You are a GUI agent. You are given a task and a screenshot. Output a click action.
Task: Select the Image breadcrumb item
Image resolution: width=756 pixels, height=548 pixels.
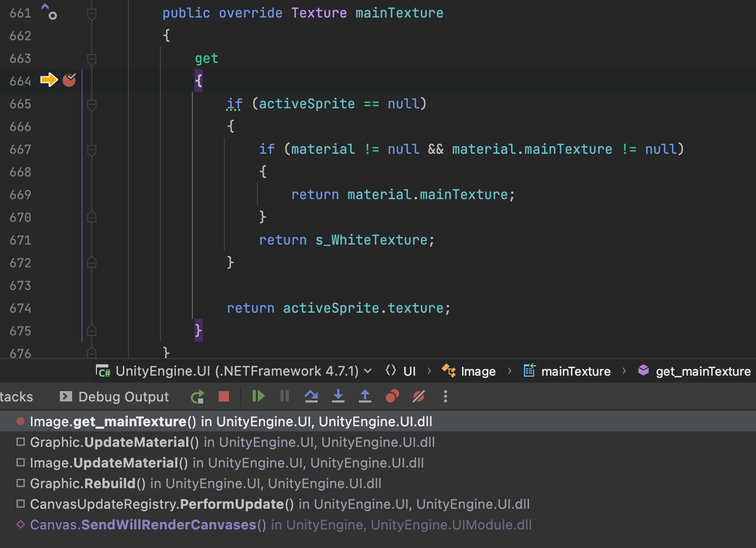click(x=478, y=372)
